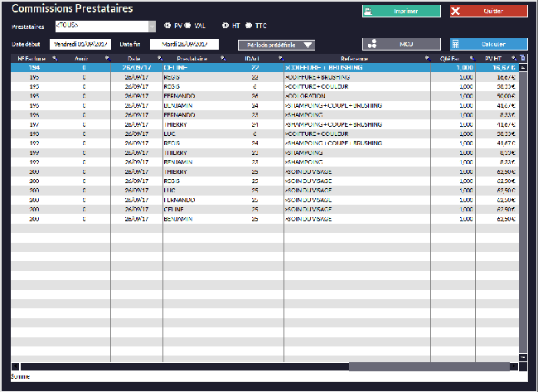This screenshot has width=538, height=392.
Task: Click the printer icon on Imprimer
Action: tap(371, 12)
